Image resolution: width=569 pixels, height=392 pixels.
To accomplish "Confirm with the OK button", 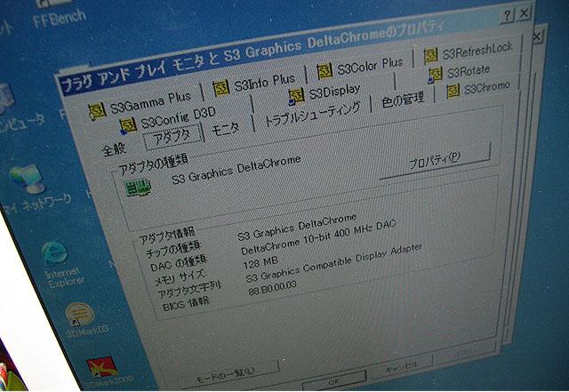I will pos(334,382).
